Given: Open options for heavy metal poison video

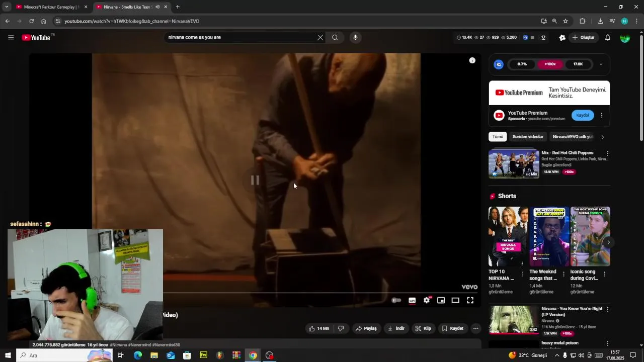Looking at the screenshot, I should pyautogui.click(x=607, y=343).
